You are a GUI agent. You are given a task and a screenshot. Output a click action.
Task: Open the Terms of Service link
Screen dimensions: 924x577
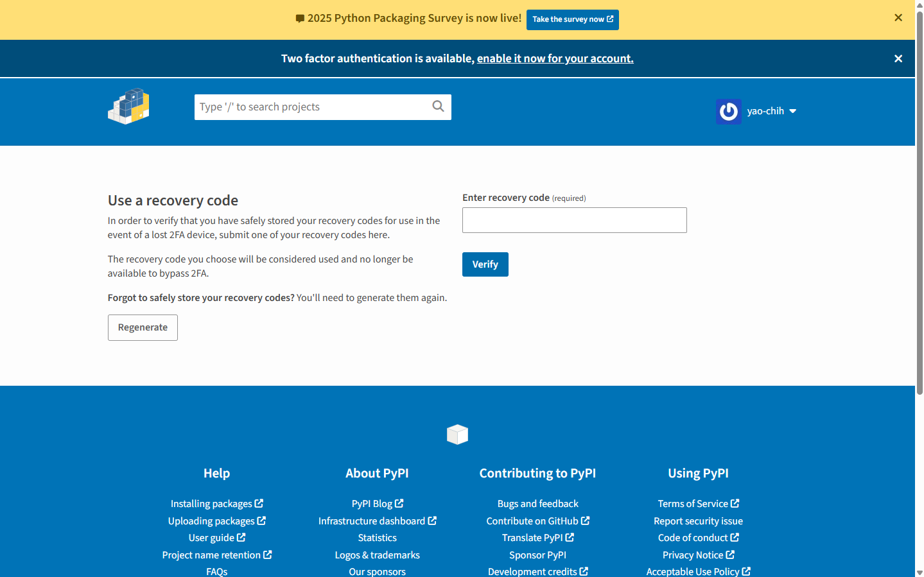click(x=699, y=504)
